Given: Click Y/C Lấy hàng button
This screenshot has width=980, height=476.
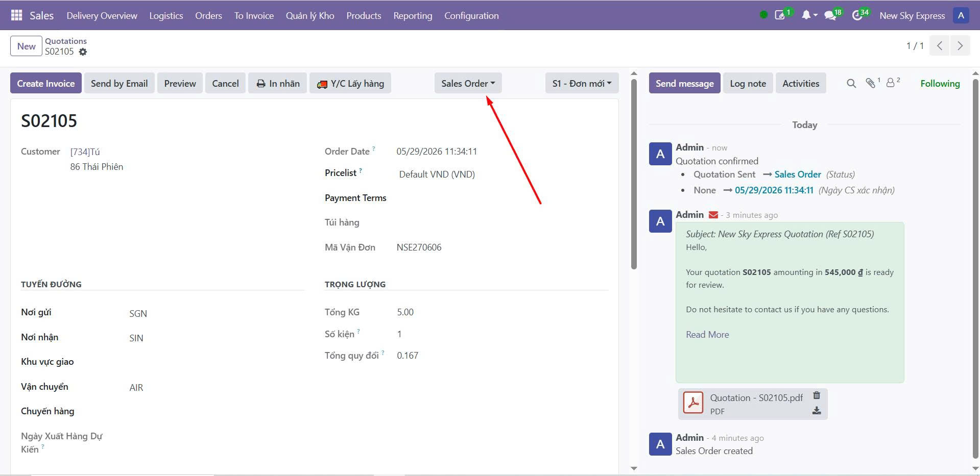Looking at the screenshot, I should tap(350, 83).
